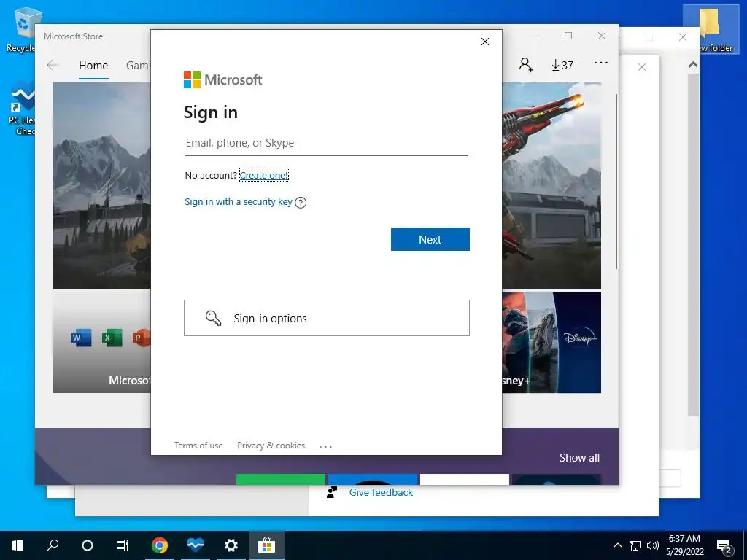Select the Home tab in Microsoft Store
747x560 pixels.
point(93,66)
